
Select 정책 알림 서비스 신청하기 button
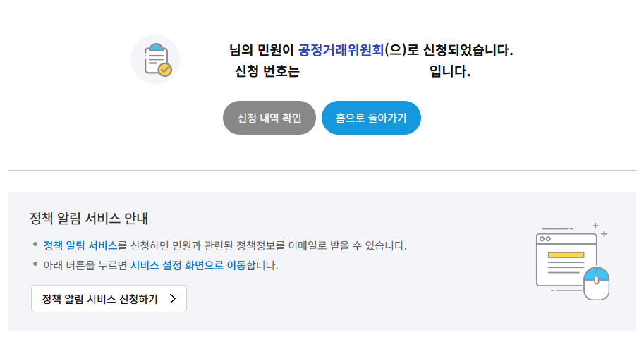pyautogui.click(x=109, y=299)
